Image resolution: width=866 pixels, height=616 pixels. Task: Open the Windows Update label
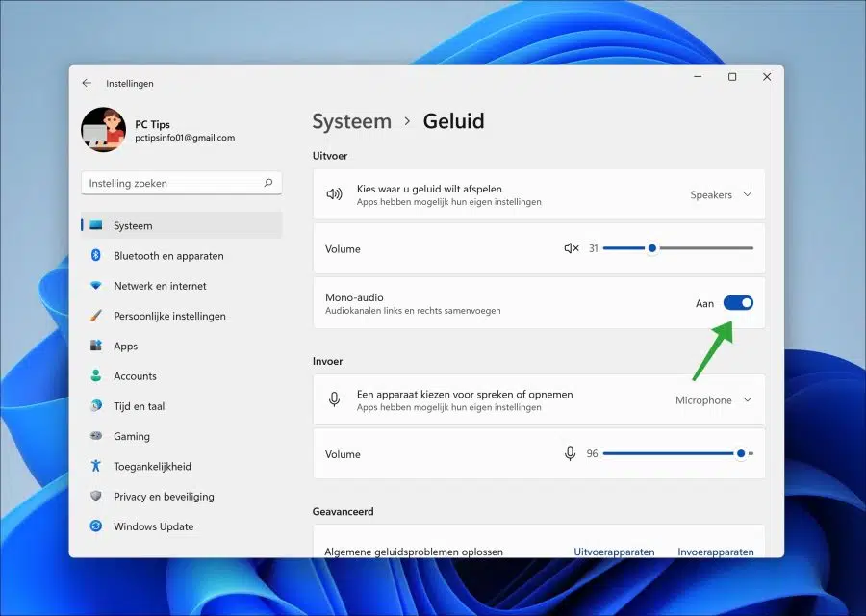(x=154, y=526)
